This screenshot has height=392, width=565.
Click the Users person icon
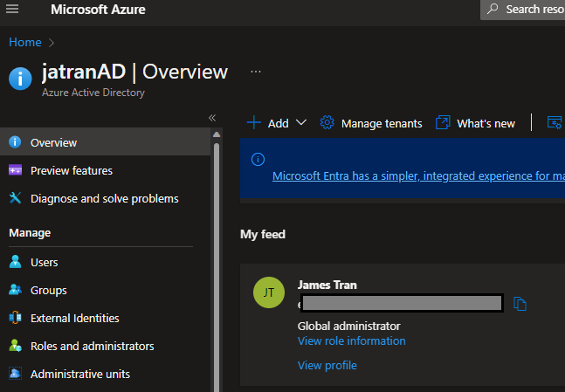pos(15,262)
